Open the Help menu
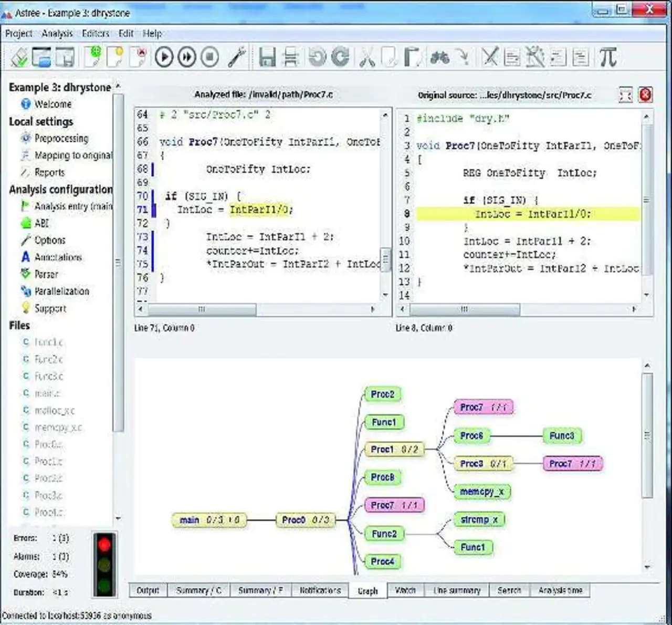Viewport: 672px width, 625px height. pyautogui.click(x=152, y=34)
